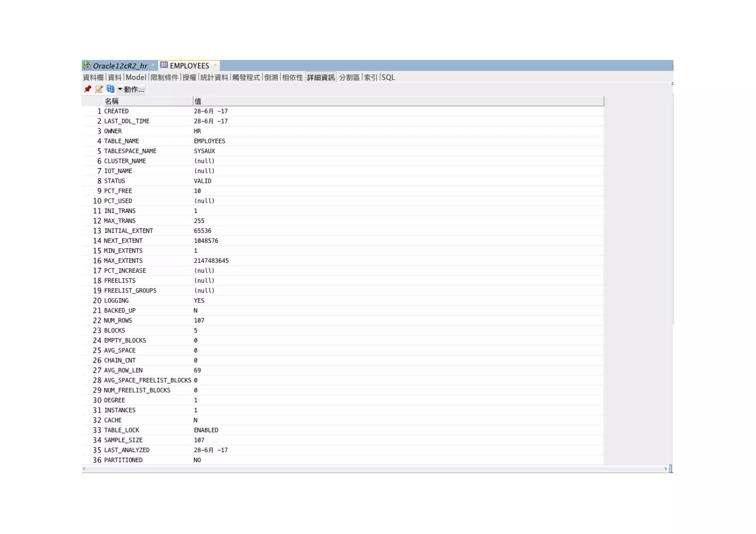Select the FREELISTS row name
This screenshot has height=534, width=756.
click(120, 280)
